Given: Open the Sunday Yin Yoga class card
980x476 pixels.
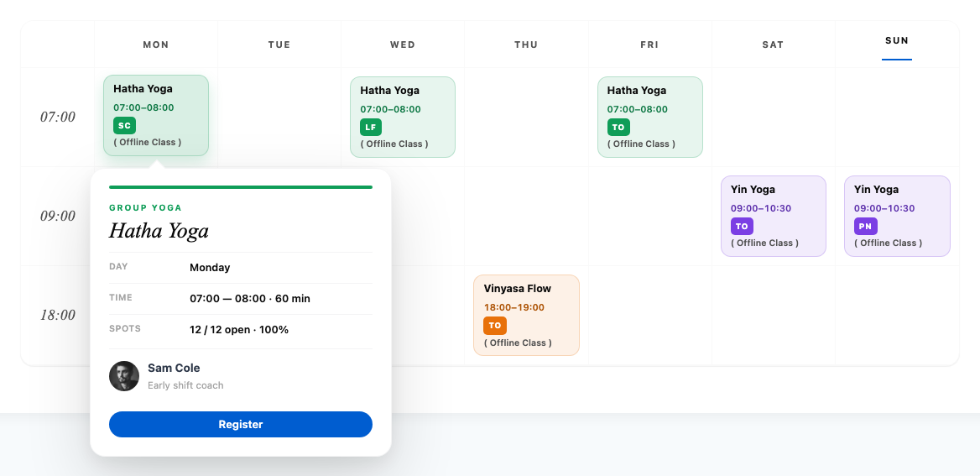Looking at the screenshot, I should click(x=897, y=216).
